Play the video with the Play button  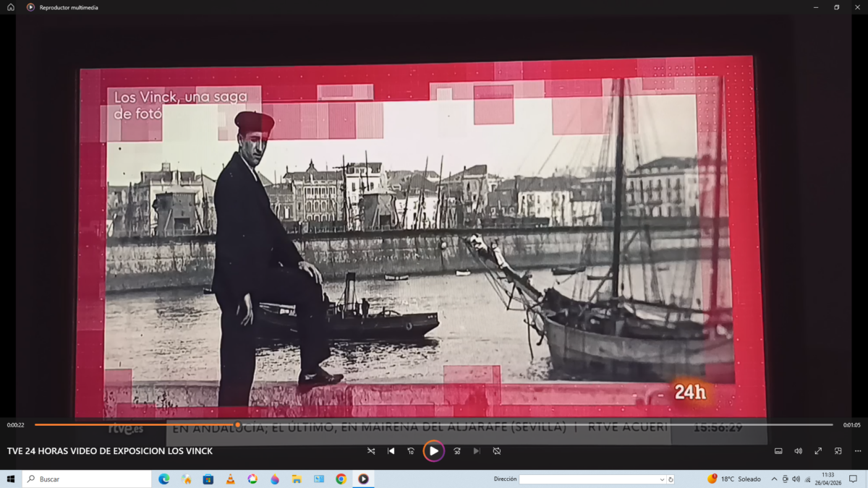[434, 451]
